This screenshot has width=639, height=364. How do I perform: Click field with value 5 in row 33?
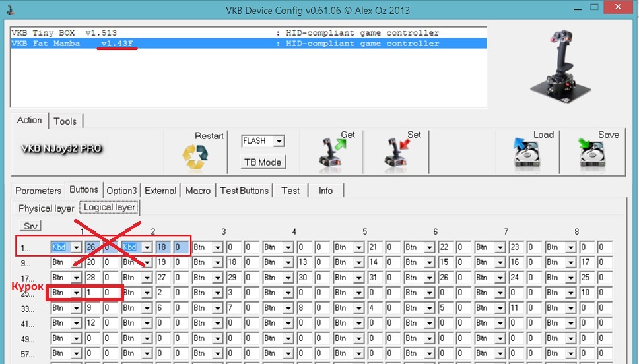click(x=446, y=308)
